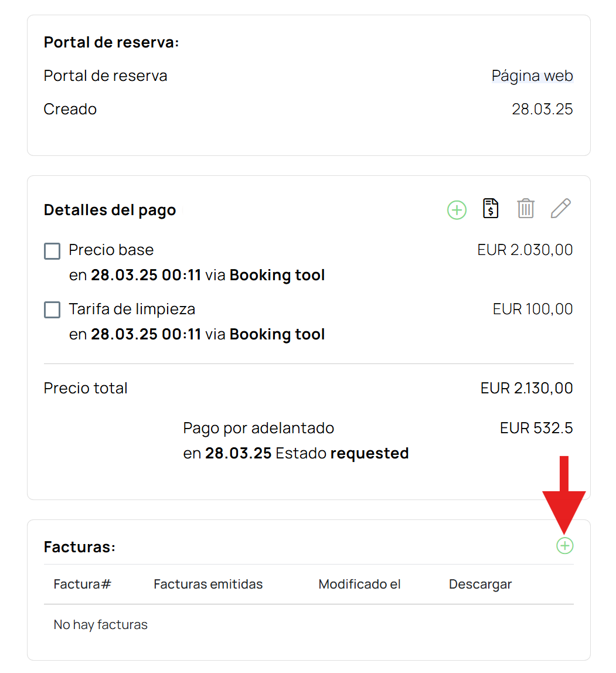The image size is (616, 673).
Task: Check the Tarifa de limpieza checkbox
Action: (52, 310)
